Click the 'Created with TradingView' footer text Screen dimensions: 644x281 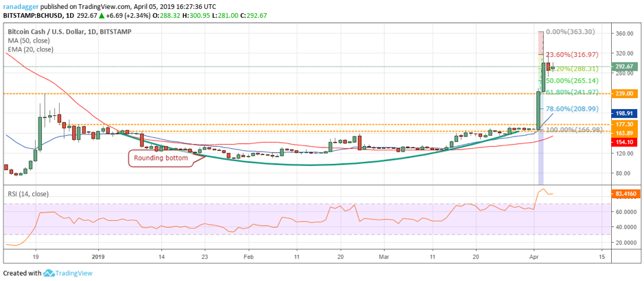pos(47,273)
